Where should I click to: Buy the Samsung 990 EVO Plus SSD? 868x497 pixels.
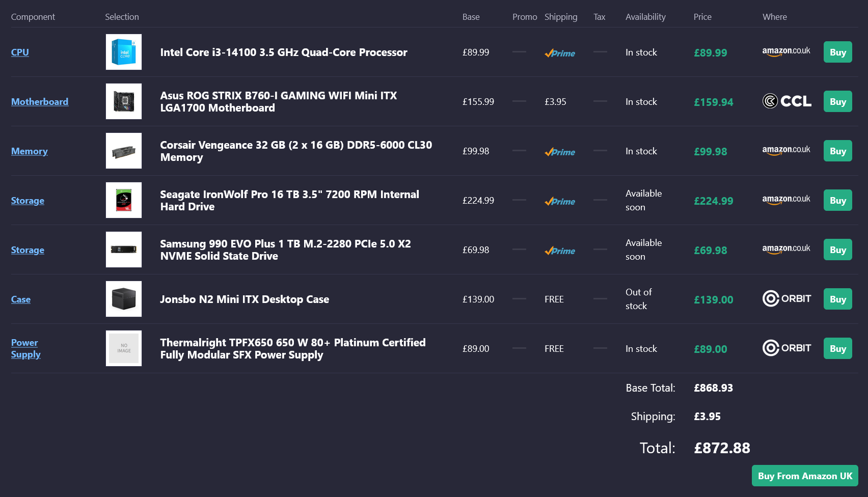coord(838,250)
